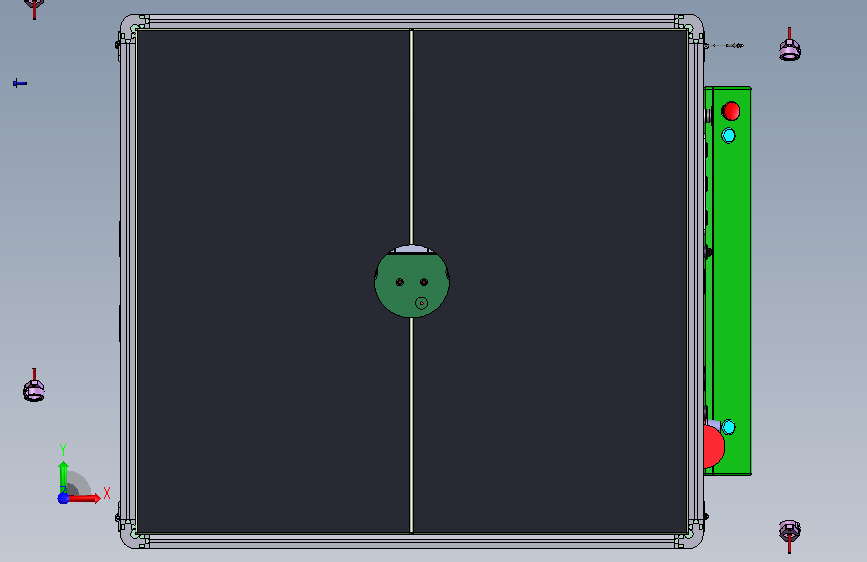
Task: Select the bottom frame rail
Action: [412, 541]
